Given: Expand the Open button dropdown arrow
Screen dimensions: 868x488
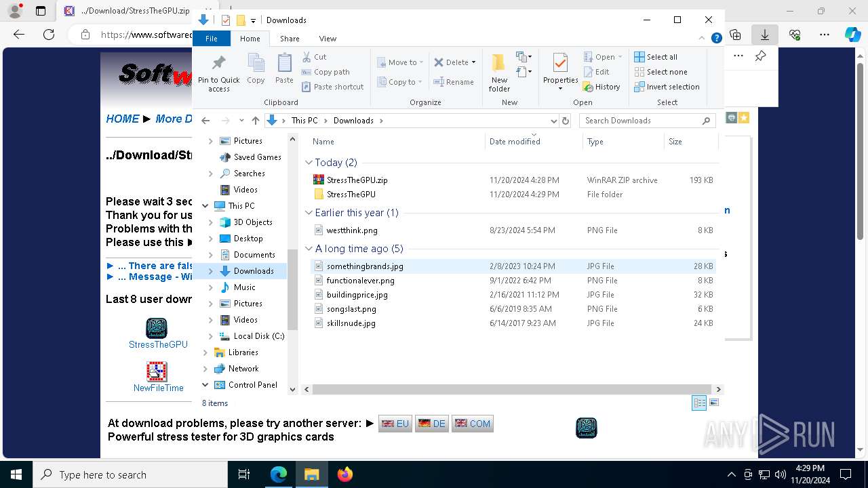Looking at the screenshot, I should pyautogui.click(x=620, y=57).
